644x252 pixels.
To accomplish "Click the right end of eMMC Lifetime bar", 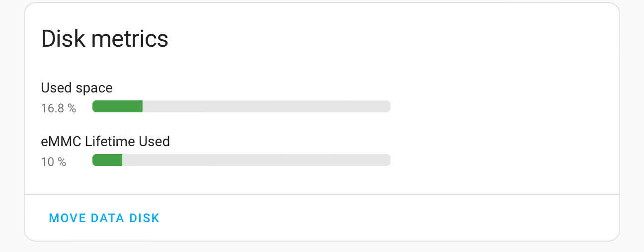I will 387,160.
